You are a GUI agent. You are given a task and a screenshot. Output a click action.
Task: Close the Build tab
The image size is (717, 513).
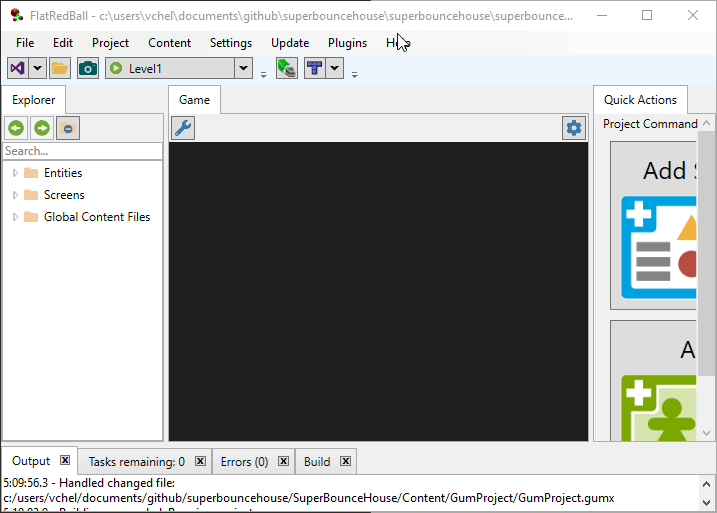click(346, 461)
